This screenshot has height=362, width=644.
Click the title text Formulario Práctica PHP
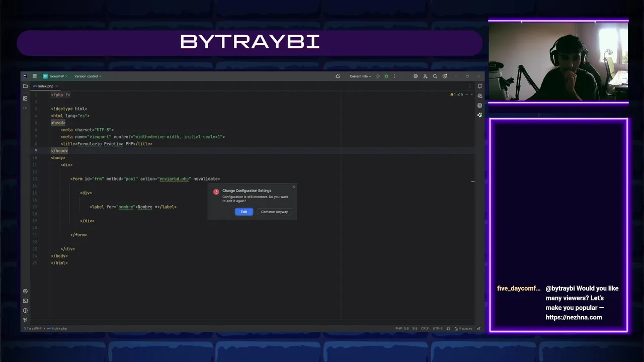pos(105,144)
